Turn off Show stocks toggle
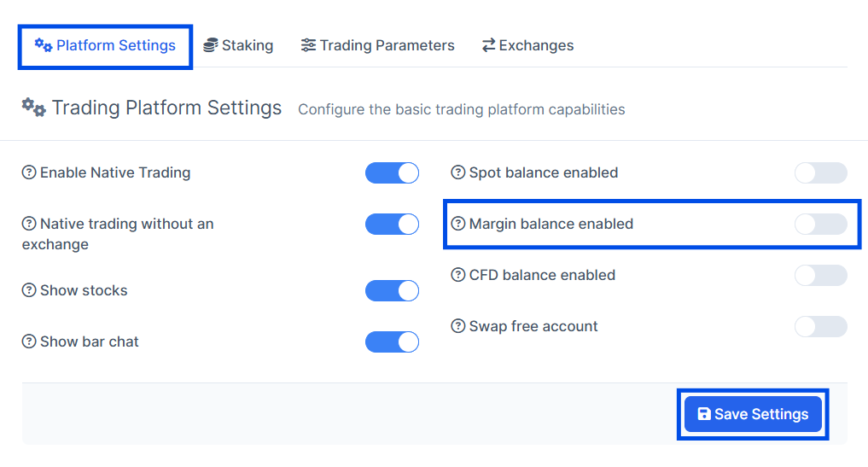868x467 pixels. click(392, 290)
